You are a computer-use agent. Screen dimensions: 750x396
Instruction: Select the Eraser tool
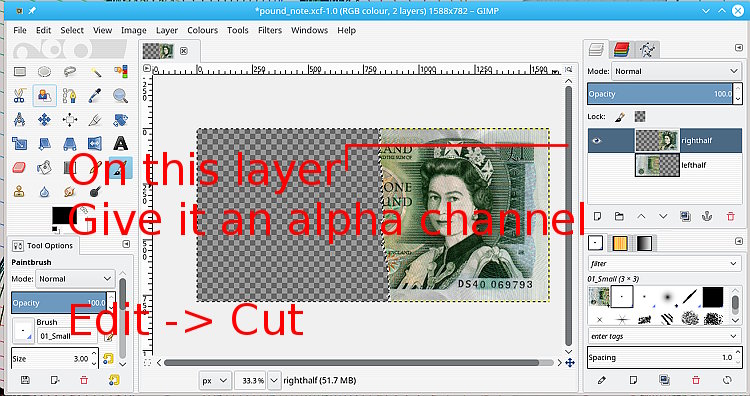pos(19,167)
